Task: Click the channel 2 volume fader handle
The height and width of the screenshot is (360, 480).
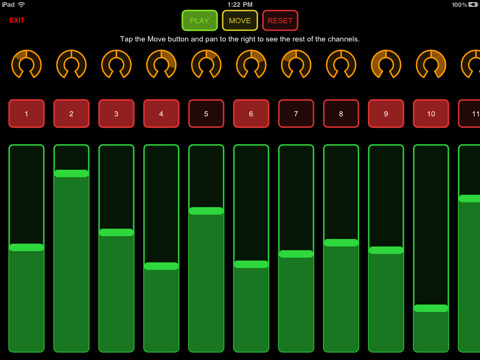Action: 71,173
